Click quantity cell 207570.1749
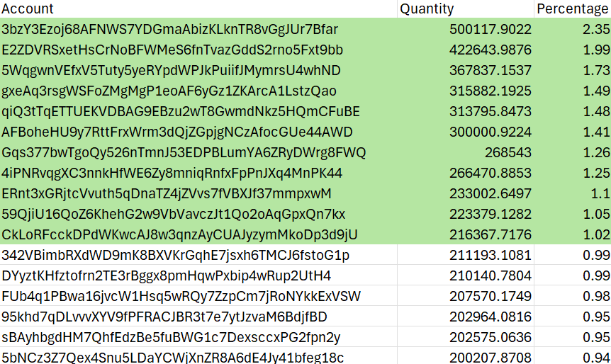Image resolution: width=611 pixels, height=364 pixels. click(466, 296)
